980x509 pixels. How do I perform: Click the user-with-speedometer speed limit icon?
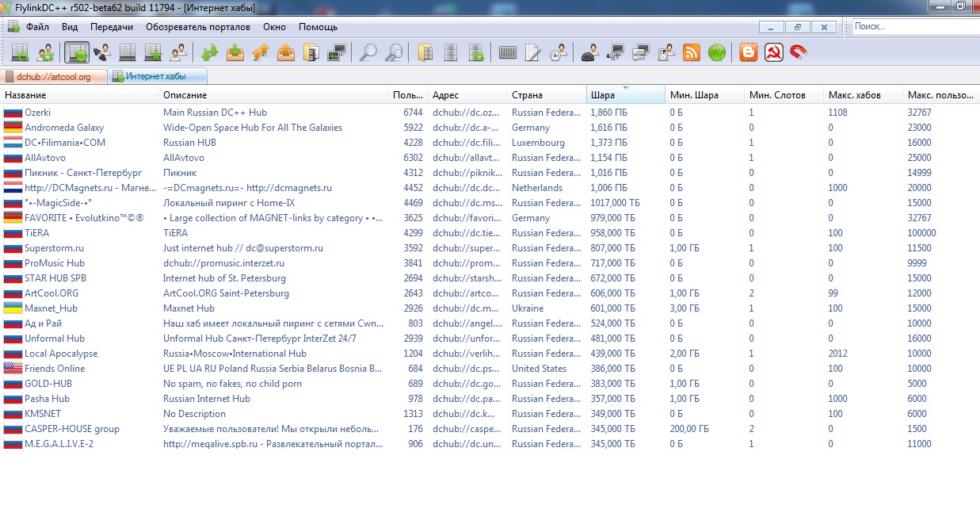(590, 53)
